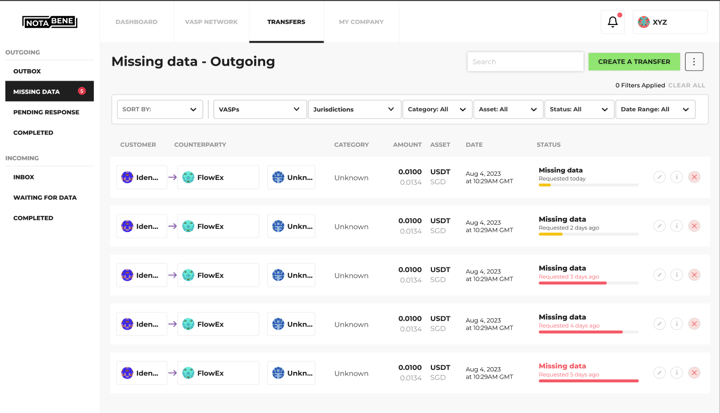Switch to the VASP Network tab
Screen dimensions: 720x413
click(x=211, y=22)
